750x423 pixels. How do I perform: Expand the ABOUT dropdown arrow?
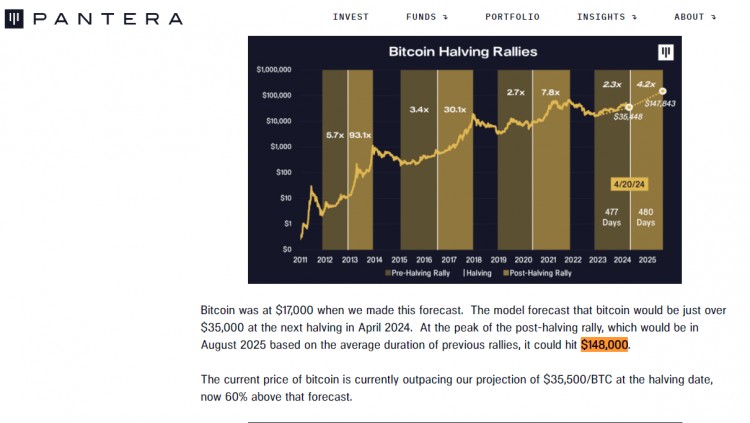[713, 17]
